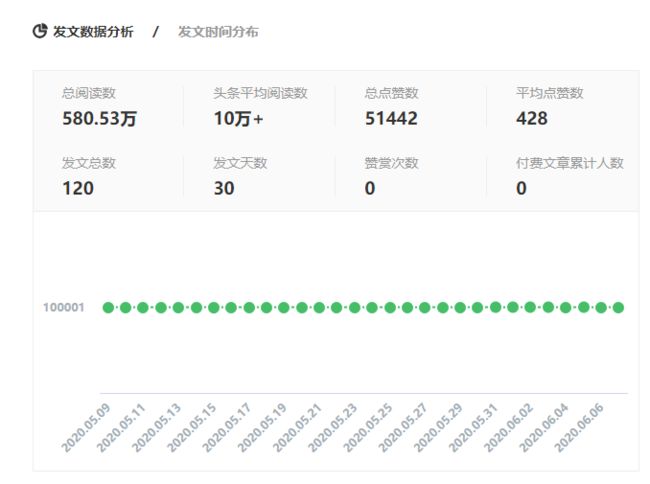The width and height of the screenshot is (650, 484).
Task: Click the 2020.05.29 axis date label
Action: click(438, 428)
